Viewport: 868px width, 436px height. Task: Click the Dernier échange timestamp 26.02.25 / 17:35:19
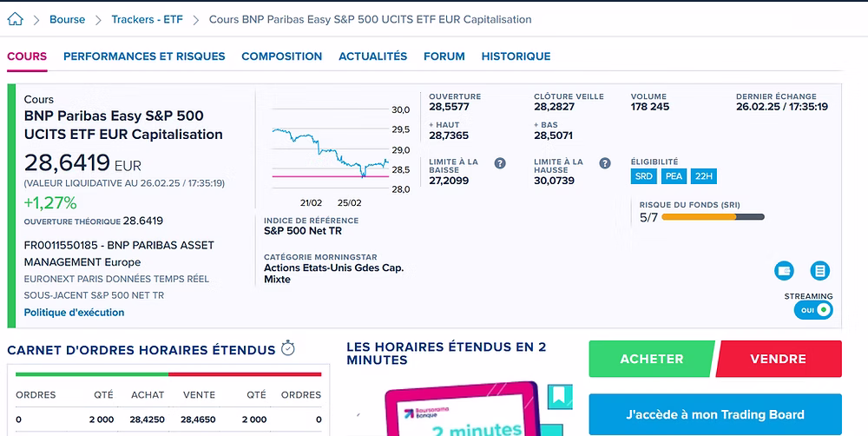pyautogui.click(x=782, y=107)
